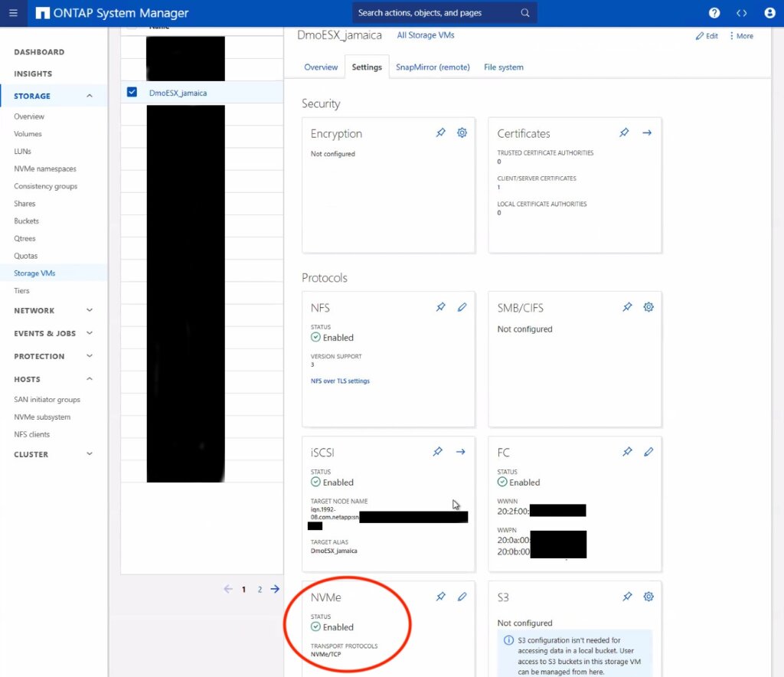Uncheck the DmoESX_jamaica row checkbox
Screen dimensions: 784x677
132,90
